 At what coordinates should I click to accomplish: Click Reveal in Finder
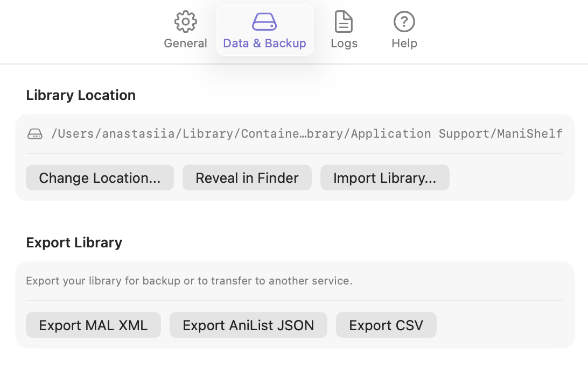pyautogui.click(x=247, y=177)
